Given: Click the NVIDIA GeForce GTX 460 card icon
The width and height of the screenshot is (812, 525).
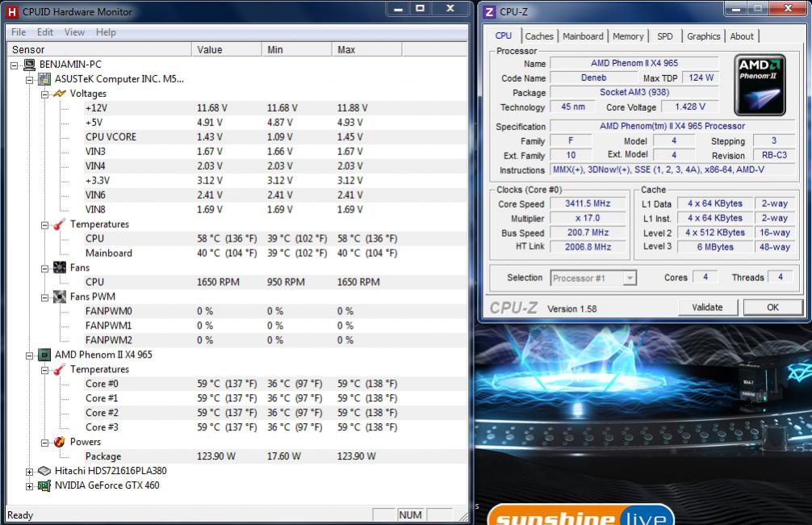Looking at the screenshot, I should click(x=44, y=485).
